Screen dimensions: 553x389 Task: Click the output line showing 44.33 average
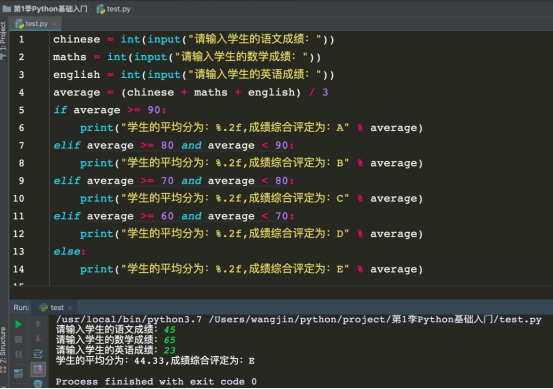[x=155, y=361]
